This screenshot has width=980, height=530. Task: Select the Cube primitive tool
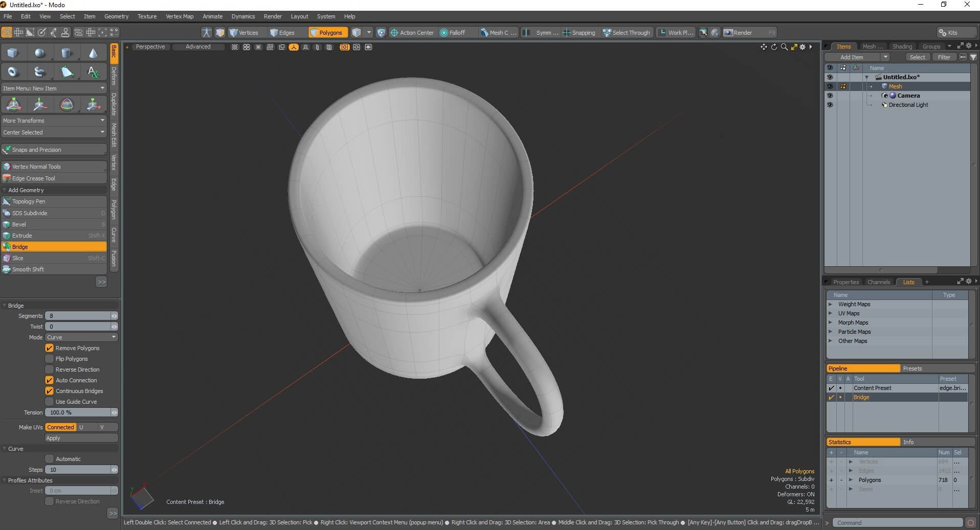click(13, 53)
